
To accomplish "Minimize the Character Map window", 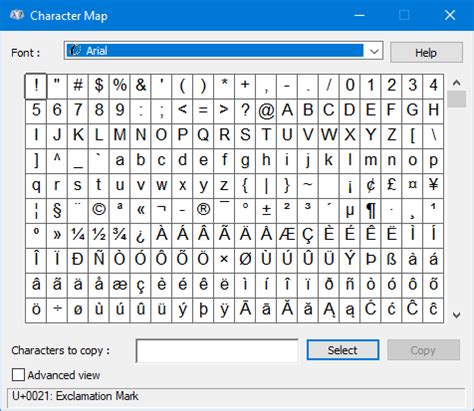I will click(x=359, y=15).
